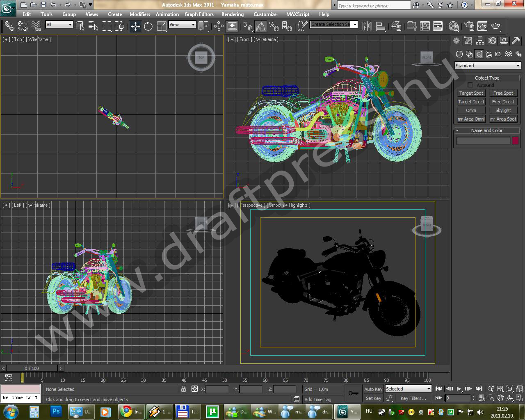Open Material Editor

click(x=453, y=26)
